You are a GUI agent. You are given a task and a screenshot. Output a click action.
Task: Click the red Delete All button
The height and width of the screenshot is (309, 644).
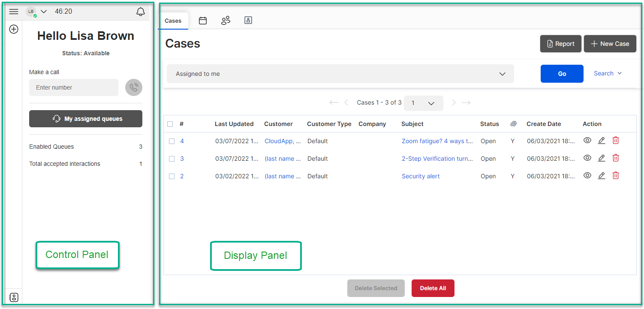(433, 288)
